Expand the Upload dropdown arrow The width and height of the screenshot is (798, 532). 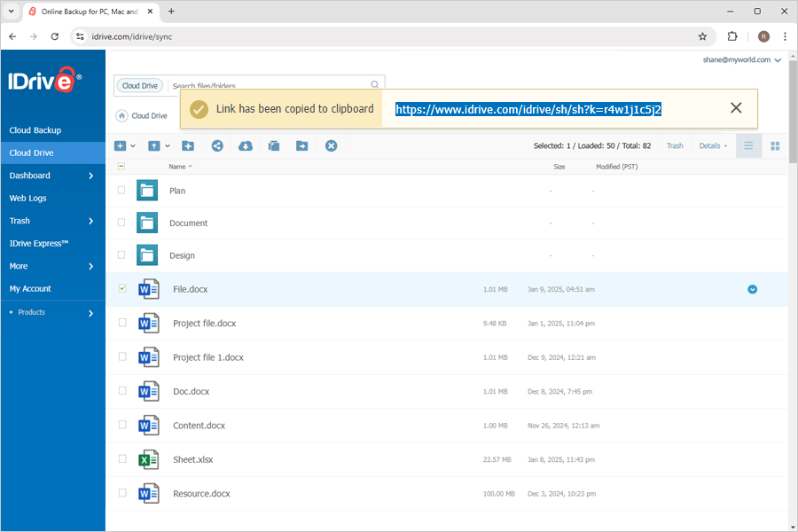click(x=168, y=146)
